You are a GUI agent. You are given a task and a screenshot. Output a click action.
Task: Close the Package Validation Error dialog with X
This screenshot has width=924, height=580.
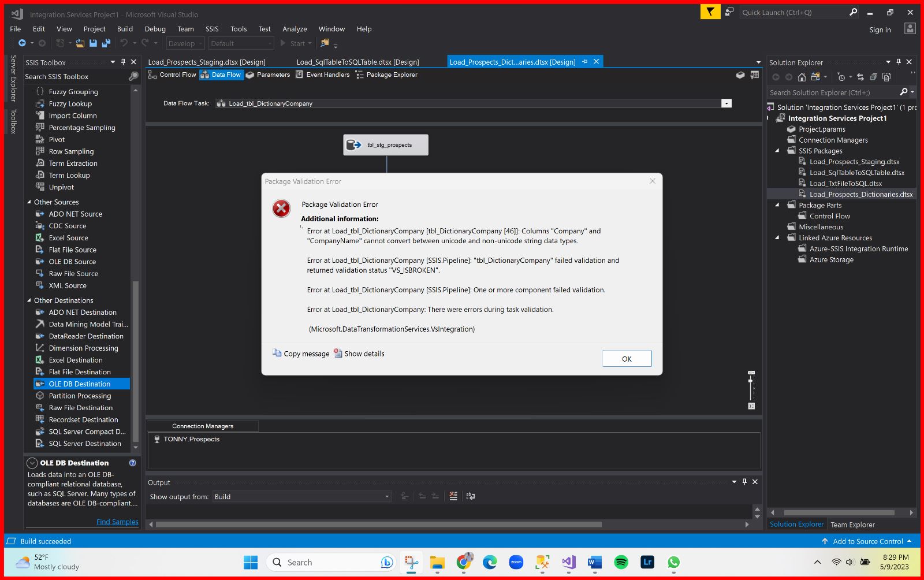tap(653, 181)
